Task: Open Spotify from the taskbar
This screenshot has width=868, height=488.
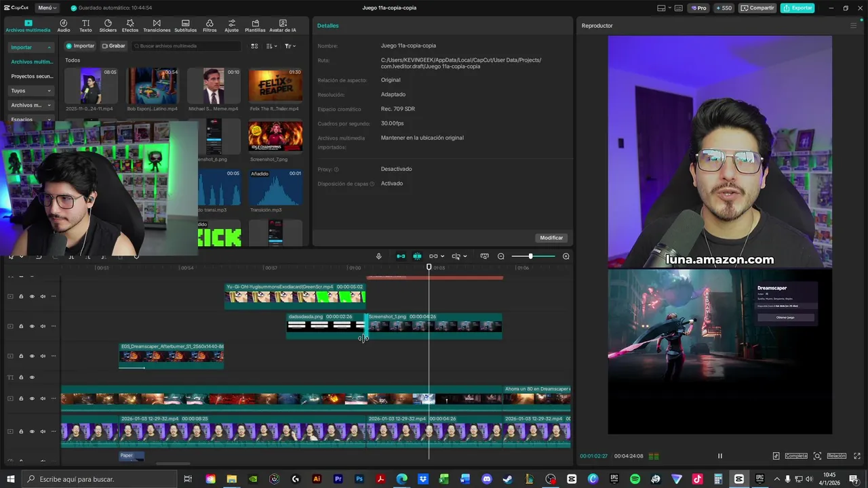Action: tap(635, 479)
